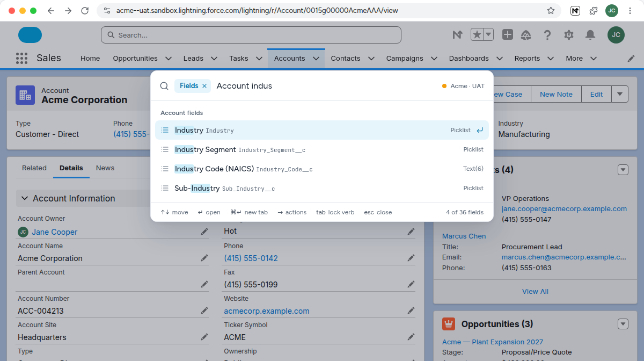Open the Notifications bell
Viewport: 644px width, 361px height.
(x=590, y=35)
